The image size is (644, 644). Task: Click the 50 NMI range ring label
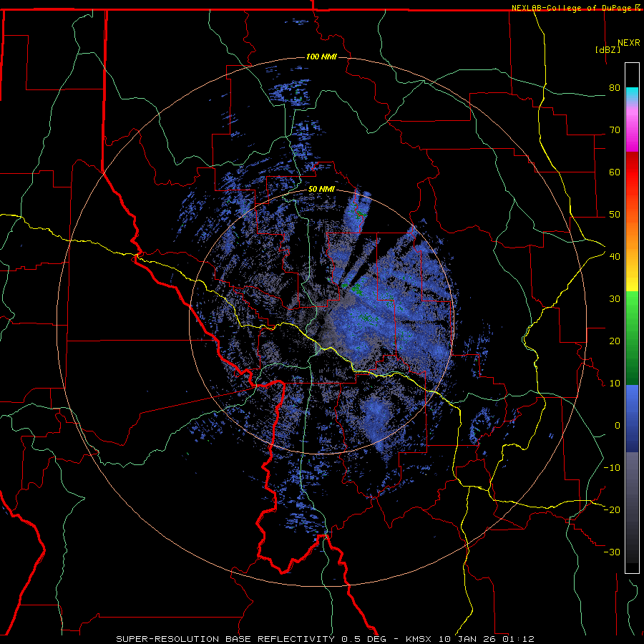(321, 190)
